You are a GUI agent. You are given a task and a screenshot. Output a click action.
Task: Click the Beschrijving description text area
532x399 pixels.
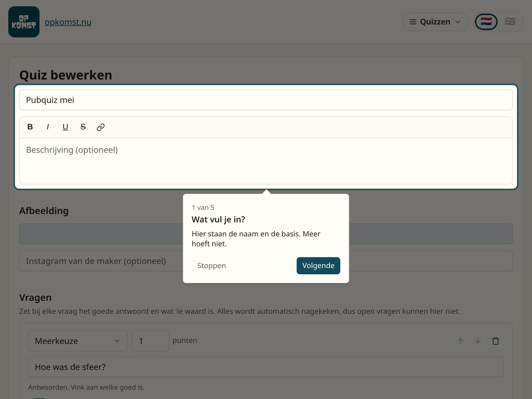click(x=266, y=161)
